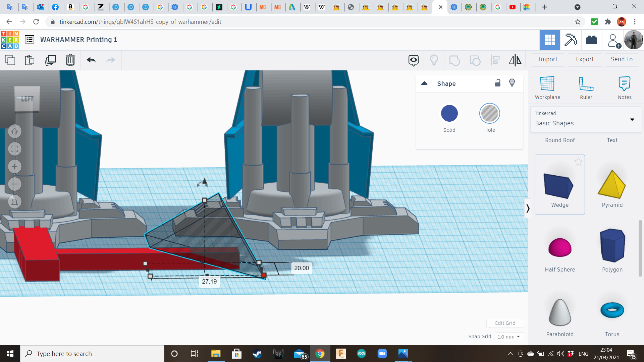Collapse the shapes sidebar with the chevron
The image size is (644, 362).
tap(528, 208)
